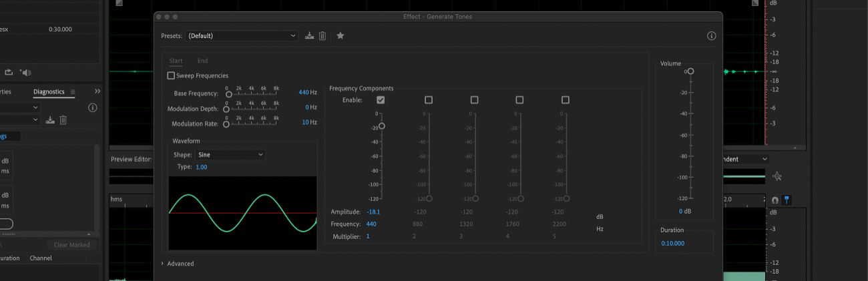Image resolution: width=868 pixels, height=281 pixels.
Task: Click the Modulation Rate 10 Hz value
Action: (x=305, y=122)
